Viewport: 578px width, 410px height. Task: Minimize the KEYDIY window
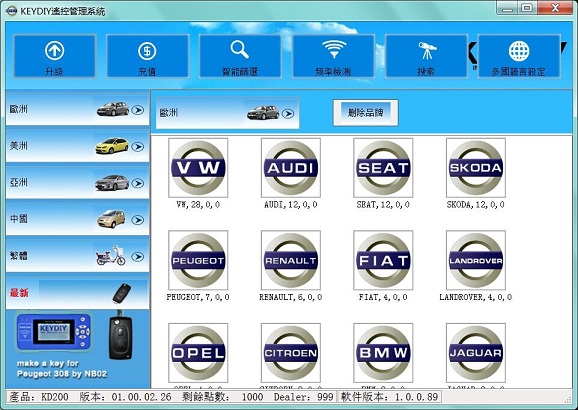pos(508,8)
